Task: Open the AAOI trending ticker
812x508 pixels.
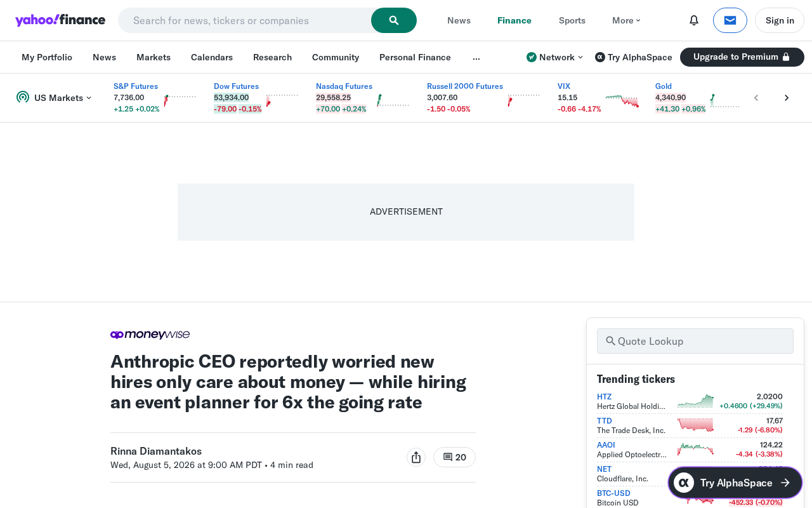Action: point(606,445)
